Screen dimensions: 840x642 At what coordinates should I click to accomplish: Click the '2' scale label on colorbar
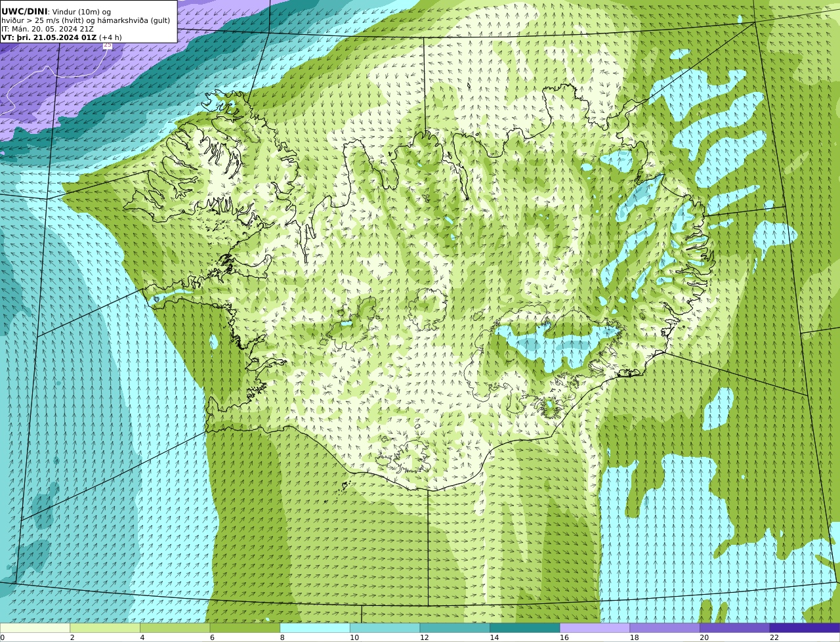coord(72,637)
